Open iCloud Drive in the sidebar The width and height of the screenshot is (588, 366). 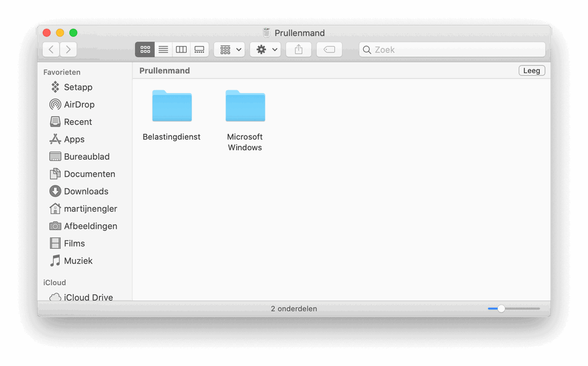click(88, 297)
